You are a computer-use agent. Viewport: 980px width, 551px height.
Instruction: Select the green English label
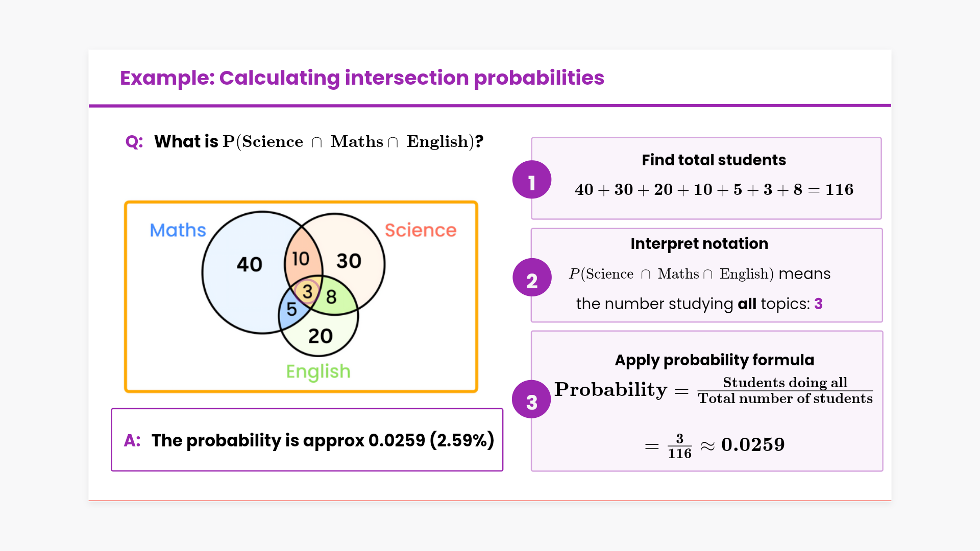(x=318, y=371)
